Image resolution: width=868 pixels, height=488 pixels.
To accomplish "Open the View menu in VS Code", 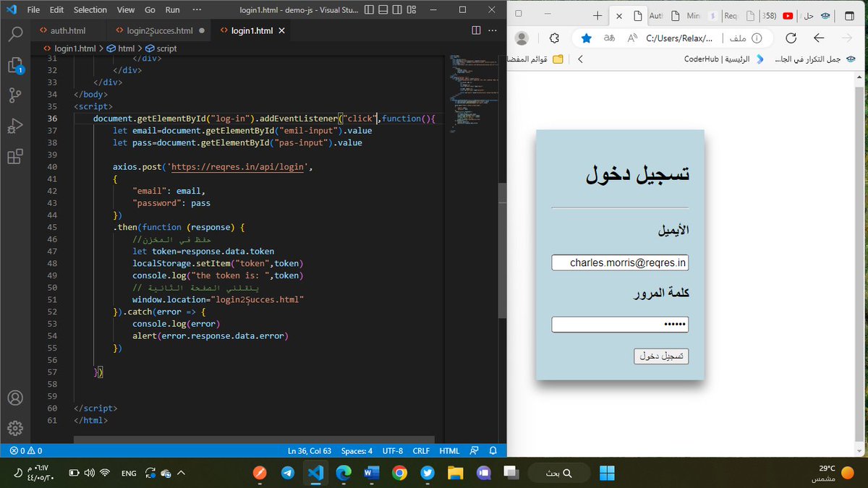I will pos(126,10).
